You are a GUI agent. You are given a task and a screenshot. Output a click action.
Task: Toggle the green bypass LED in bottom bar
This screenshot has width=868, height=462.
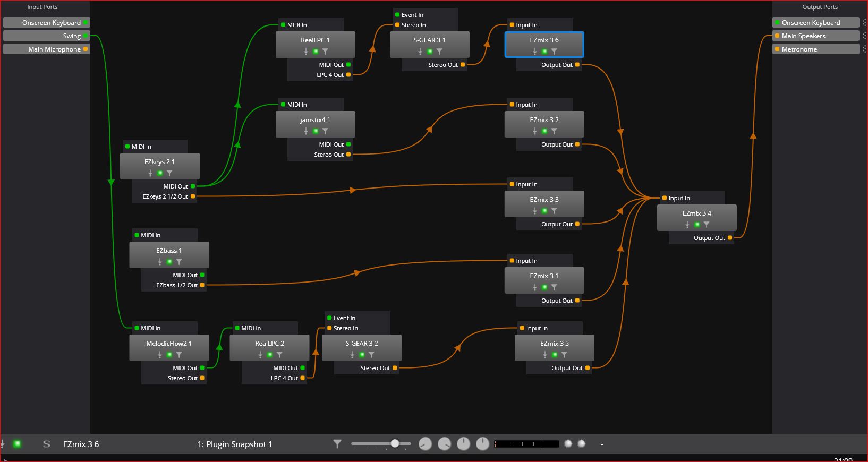[x=17, y=444]
